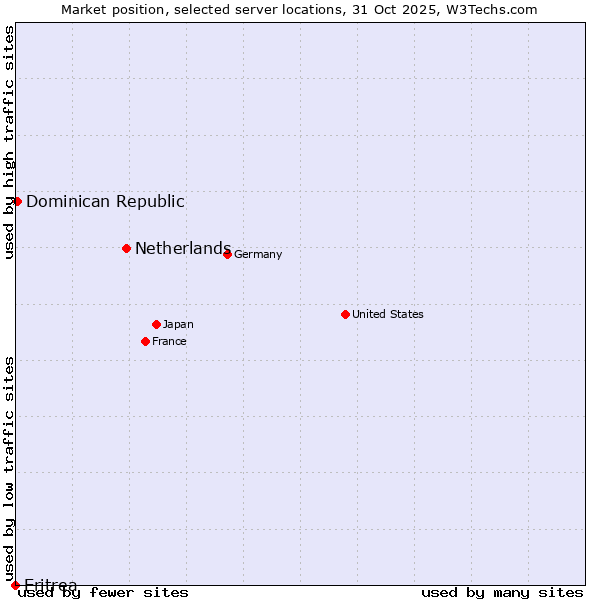
Task: Select the 'used by fewer sites' axis label
Action: click(103, 592)
